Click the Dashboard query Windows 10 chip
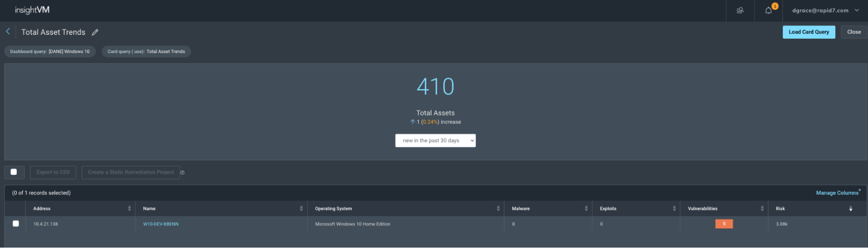The image size is (868, 248). click(x=50, y=51)
